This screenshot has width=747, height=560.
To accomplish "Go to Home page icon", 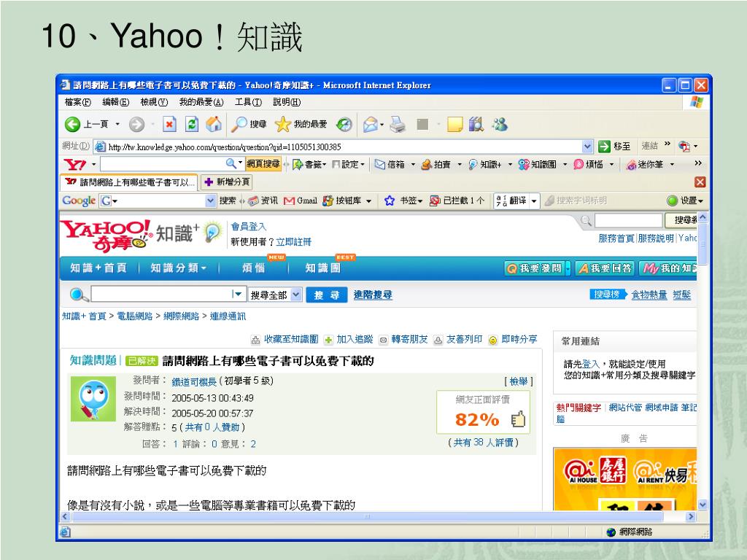I will click(214, 125).
